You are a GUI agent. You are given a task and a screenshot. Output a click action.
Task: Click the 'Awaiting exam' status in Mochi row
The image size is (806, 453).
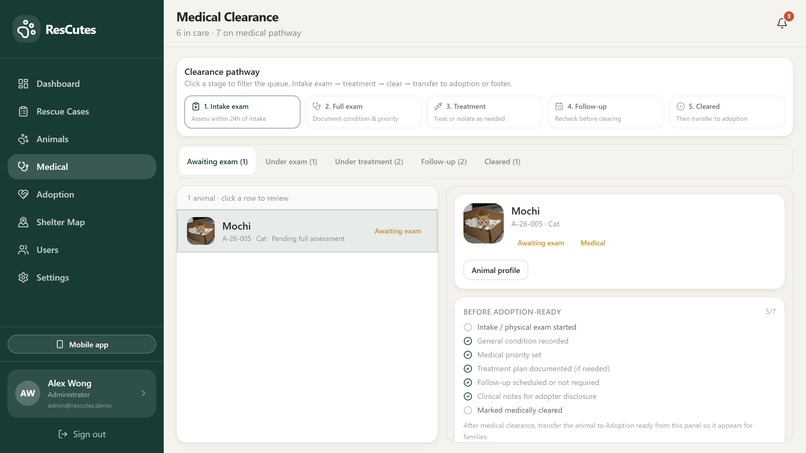coord(398,231)
